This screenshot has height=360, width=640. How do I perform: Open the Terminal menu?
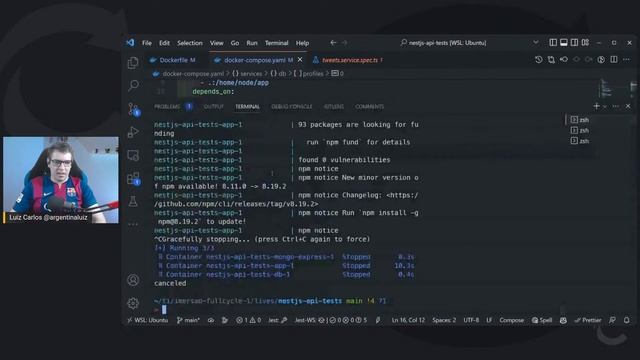tap(276, 43)
